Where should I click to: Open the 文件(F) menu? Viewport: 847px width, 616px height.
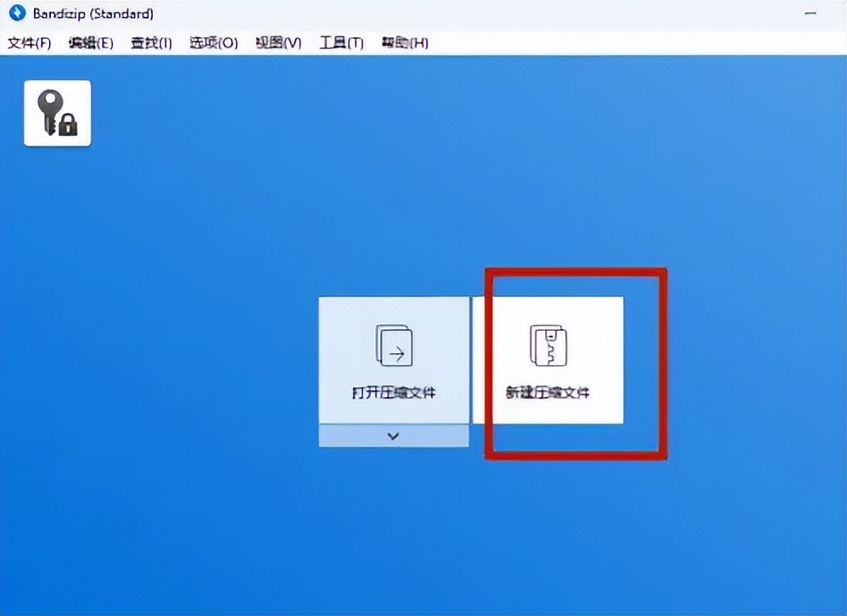coord(29,42)
